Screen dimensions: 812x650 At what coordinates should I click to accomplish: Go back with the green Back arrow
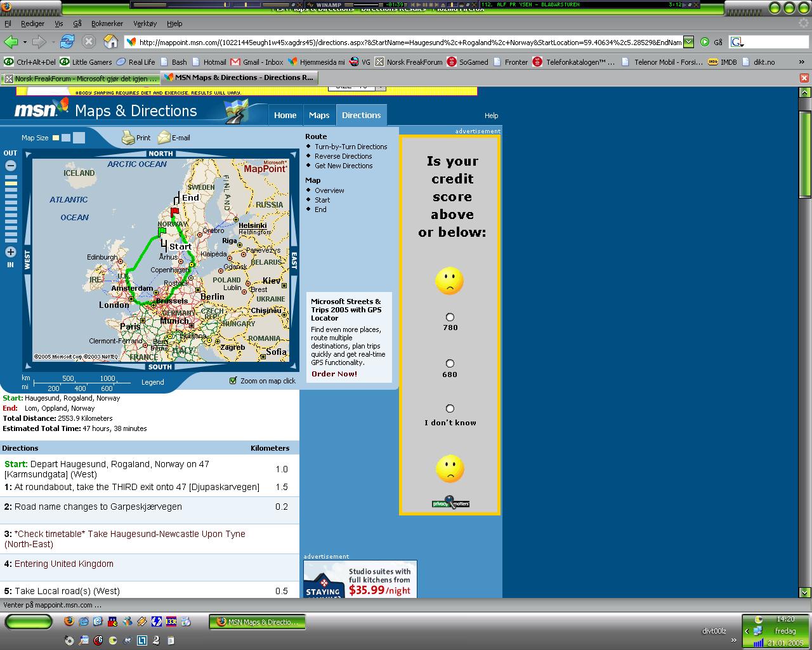11,43
